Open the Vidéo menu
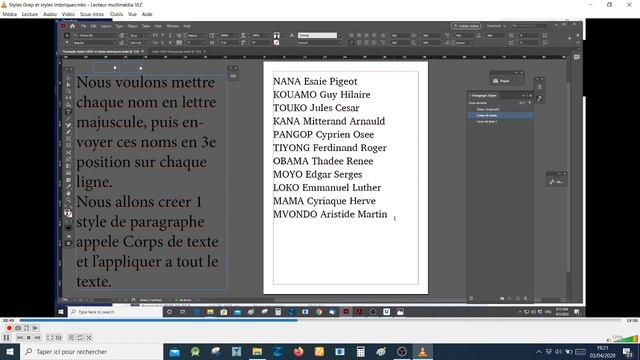 [68, 14]
